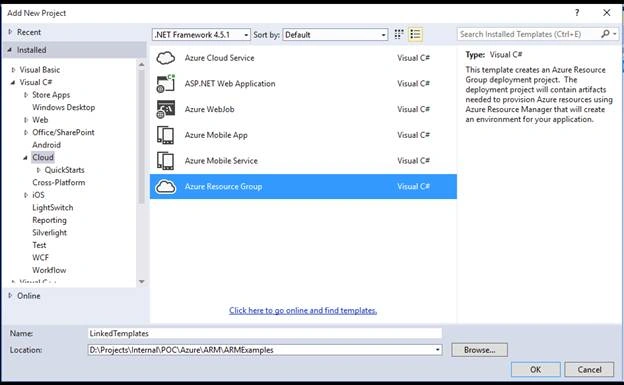
Task: Select the ASP.NET Web Application template name
Action: click(x=230, y=84)
